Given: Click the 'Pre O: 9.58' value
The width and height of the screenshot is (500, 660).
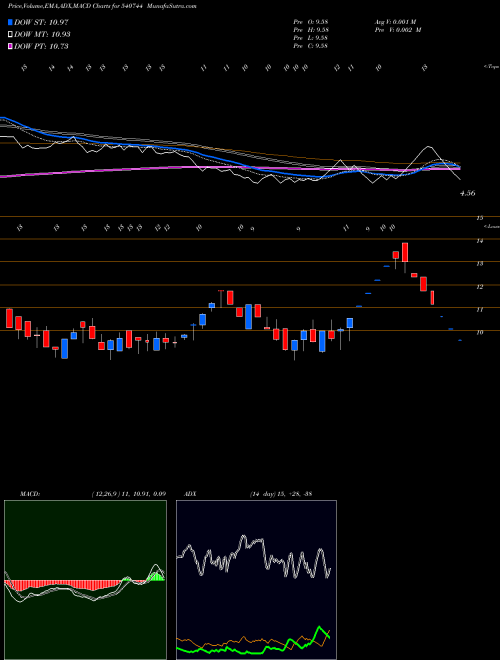Looking at the screenshot, I should point(311,22).
